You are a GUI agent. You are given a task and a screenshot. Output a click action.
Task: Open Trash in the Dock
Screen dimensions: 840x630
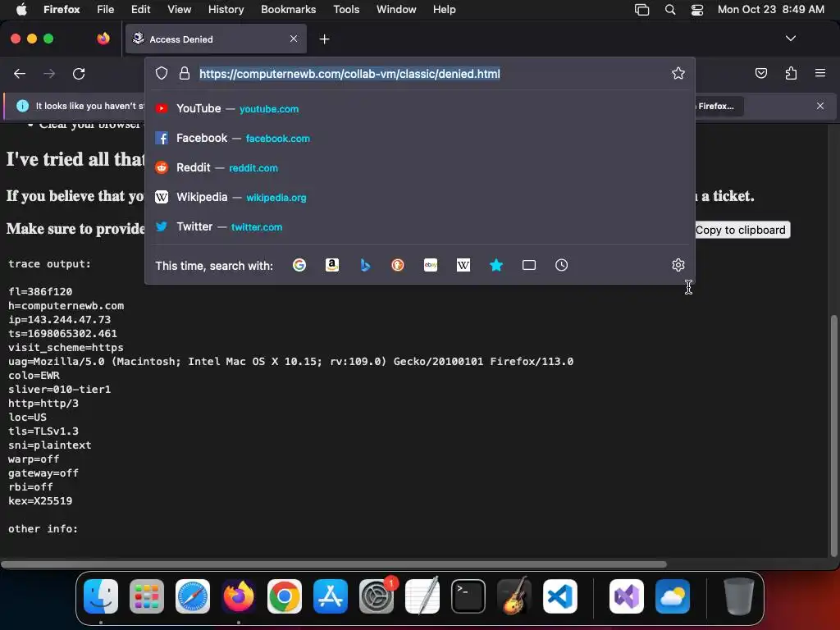(x=739, y=596)
